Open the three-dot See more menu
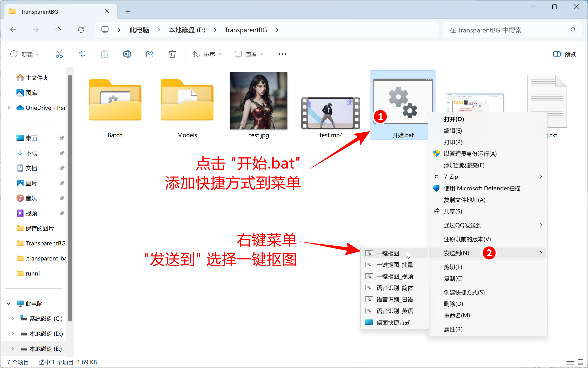This screenshot has height=368, width=588. click(282, 54)
